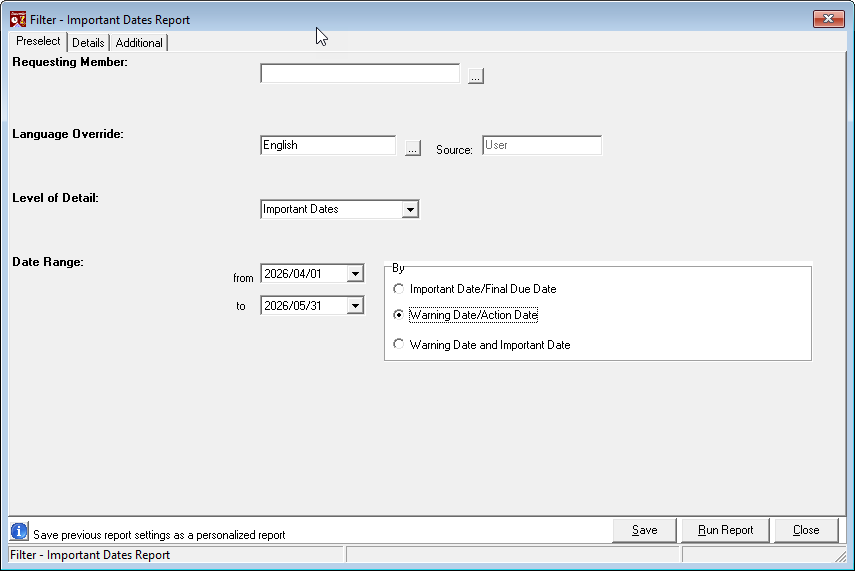Click the status bar text 'Filter - Important Dates Report'

(90, 555)
